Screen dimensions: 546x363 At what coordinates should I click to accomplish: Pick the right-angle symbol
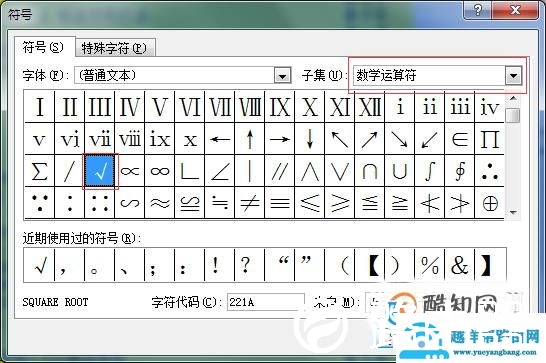tap(190, 171)
